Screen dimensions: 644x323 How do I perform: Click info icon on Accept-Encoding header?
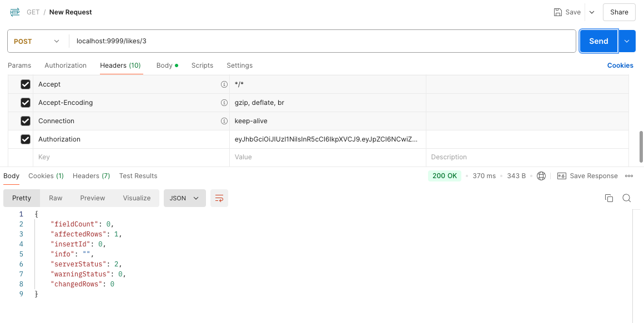pyautogui.click(x=224, y=103)
